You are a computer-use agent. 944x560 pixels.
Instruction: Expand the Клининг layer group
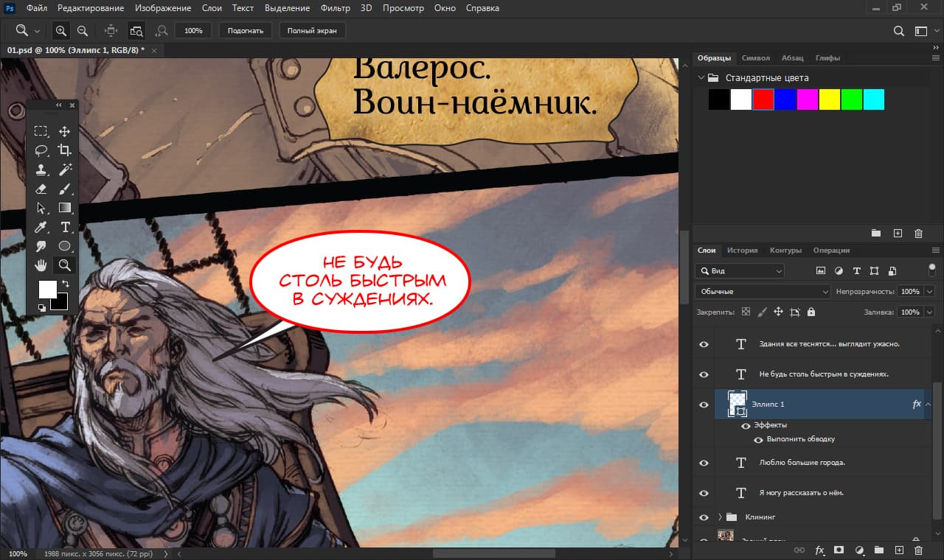[x=720, y=517]
